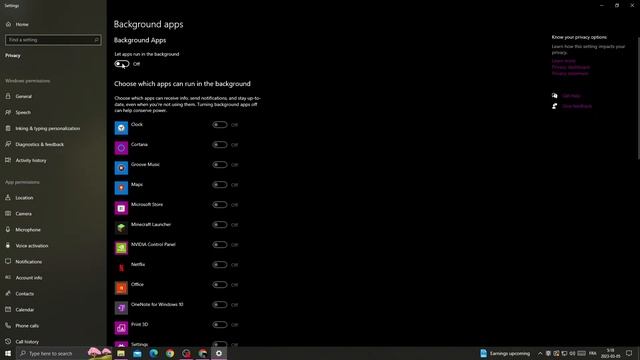
Task: Toggle background switch for Microsoft Store
Action: 220,204
